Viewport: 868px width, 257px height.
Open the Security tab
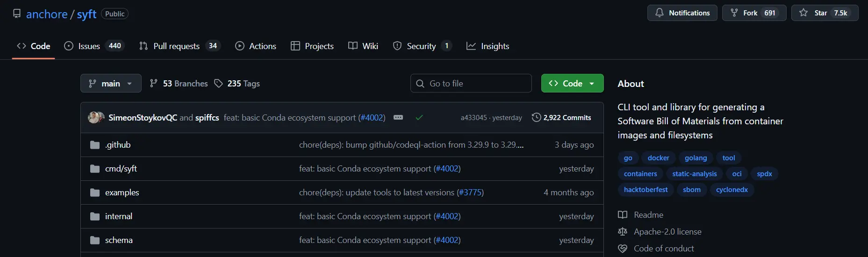click(x=422, y=46)
